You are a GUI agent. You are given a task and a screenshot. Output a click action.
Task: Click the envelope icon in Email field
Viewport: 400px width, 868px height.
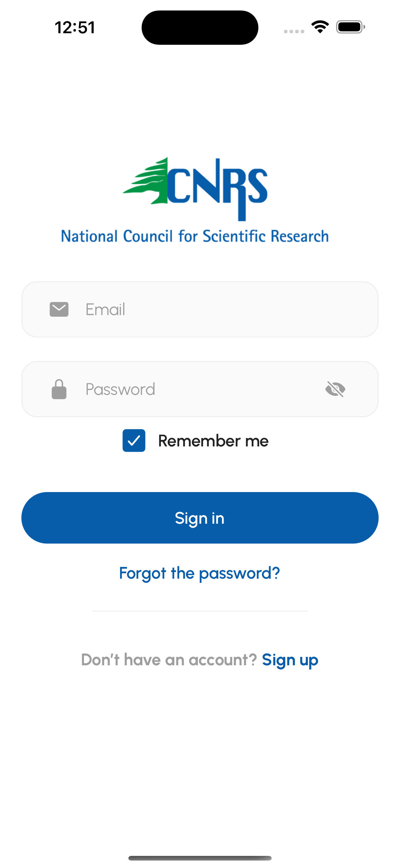click(59, 309)
